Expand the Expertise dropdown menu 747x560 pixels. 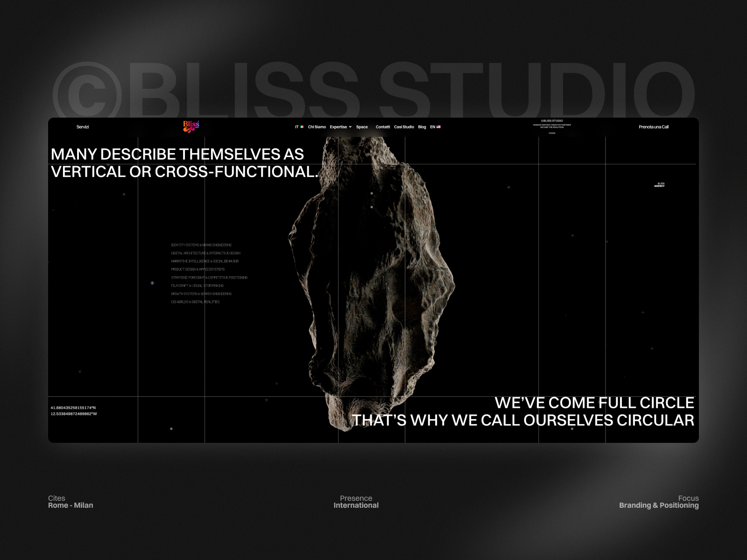(x=340, y=127)
